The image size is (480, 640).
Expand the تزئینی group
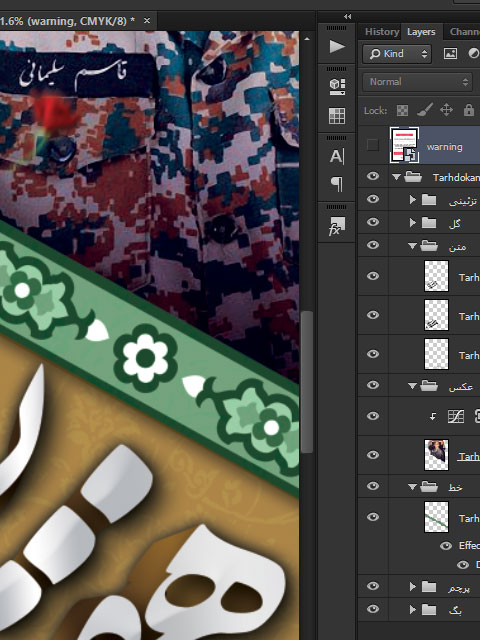pos(413,200)
